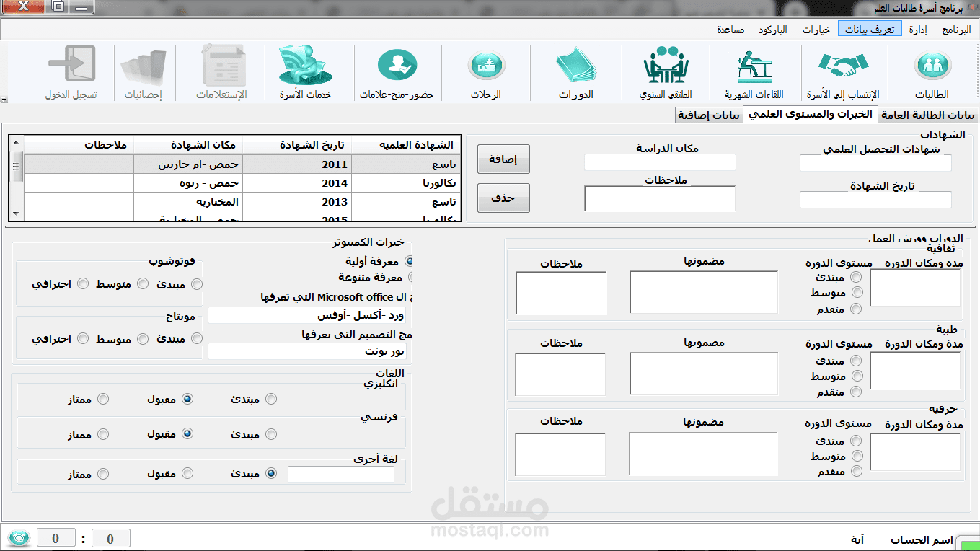Click the شهادات التحصيل العلمي input field
This screenshot has height=551, width=980.
pos(875,163)
